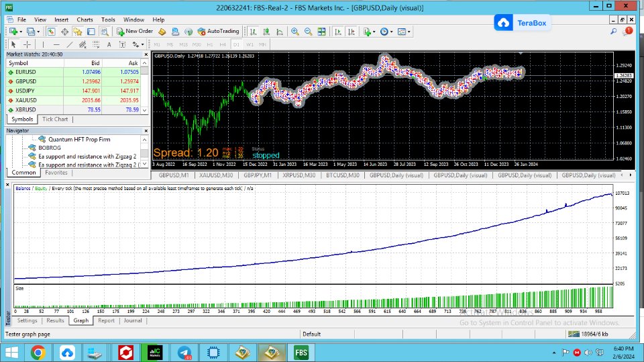Image resolution: width=644 pixels, height=362 pixels.
Task: Expand the New Chart dropdown arrow
Action: click(x=21, y=32)
